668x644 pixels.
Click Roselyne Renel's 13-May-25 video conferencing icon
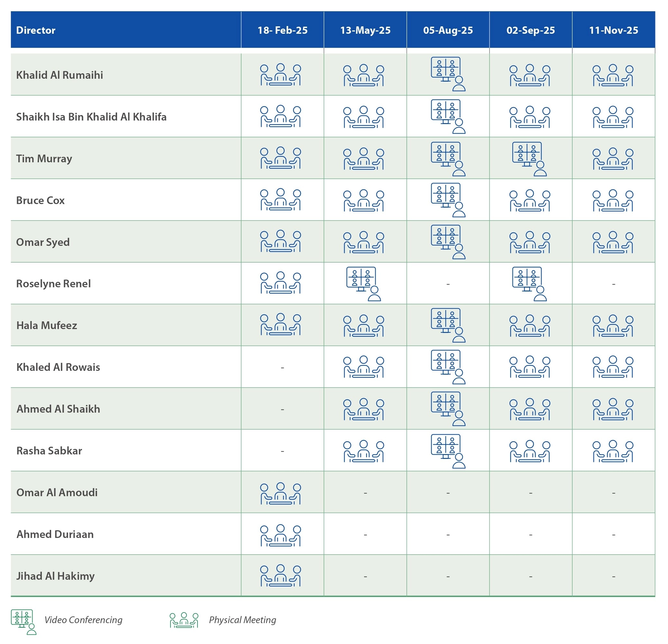point(364,284)
